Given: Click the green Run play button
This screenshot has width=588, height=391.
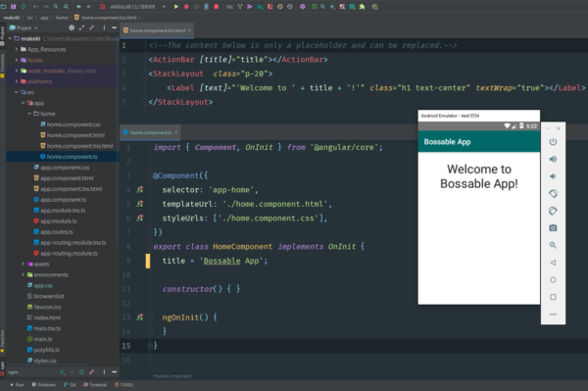Looking at the screenshot, I should pyautogui.click(x=175, y=7).
